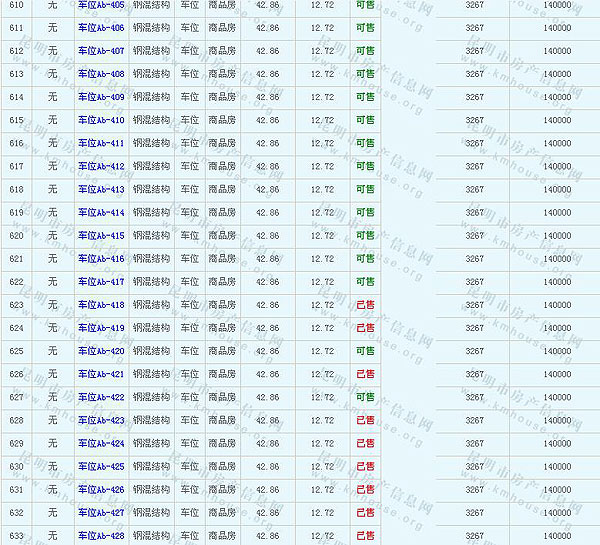
Task: Open sold unit 车位Ab-418 link
Action: (x=101, y=305)
